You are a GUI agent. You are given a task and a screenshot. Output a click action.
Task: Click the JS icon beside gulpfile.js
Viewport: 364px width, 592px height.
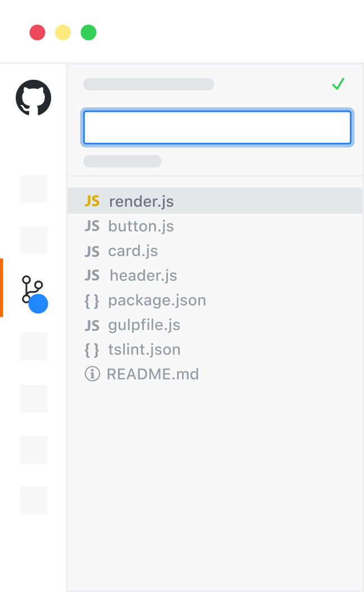tap(92, 325)
